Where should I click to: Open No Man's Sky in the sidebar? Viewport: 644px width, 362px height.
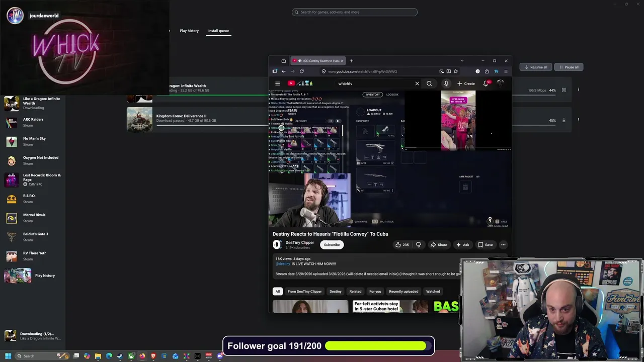33,141
